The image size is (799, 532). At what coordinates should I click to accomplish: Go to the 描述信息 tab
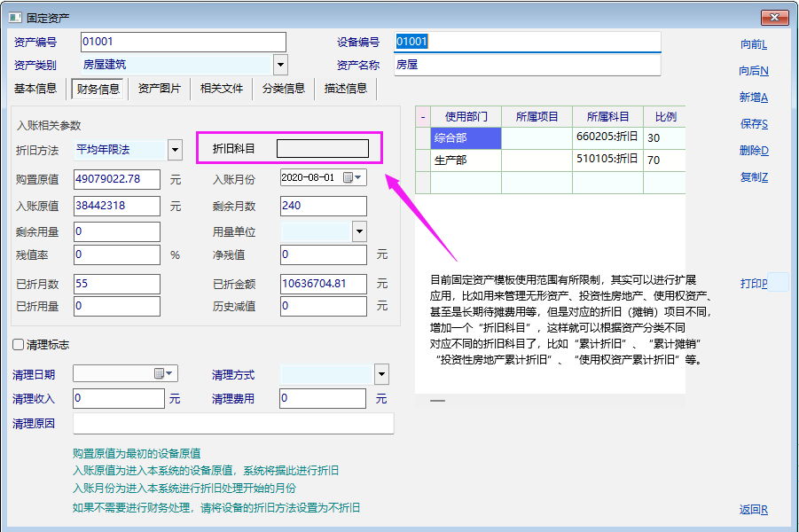(x=346, y=89)
